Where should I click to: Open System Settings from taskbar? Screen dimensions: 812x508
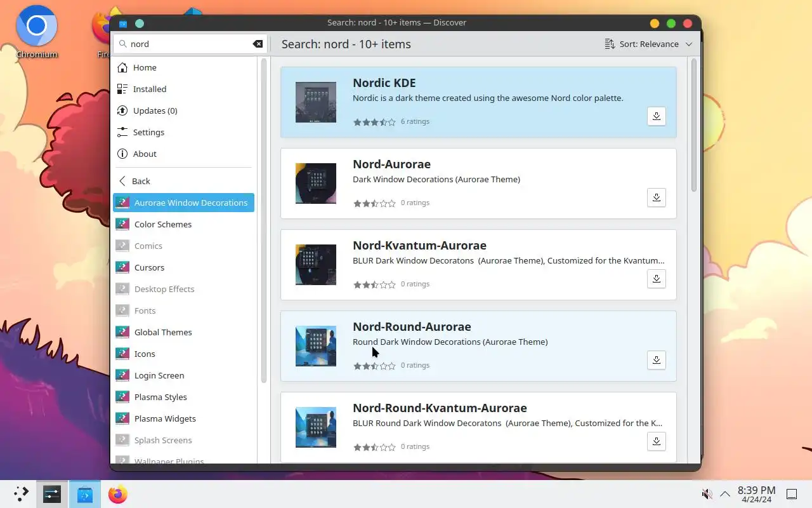[x=52, y=494]
